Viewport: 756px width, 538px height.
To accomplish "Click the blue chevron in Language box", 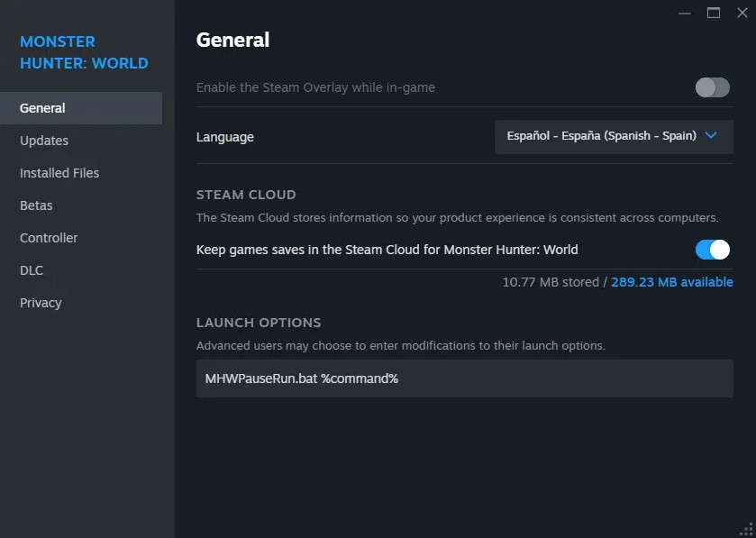I will pyautogui.click(x=711, y=136).
